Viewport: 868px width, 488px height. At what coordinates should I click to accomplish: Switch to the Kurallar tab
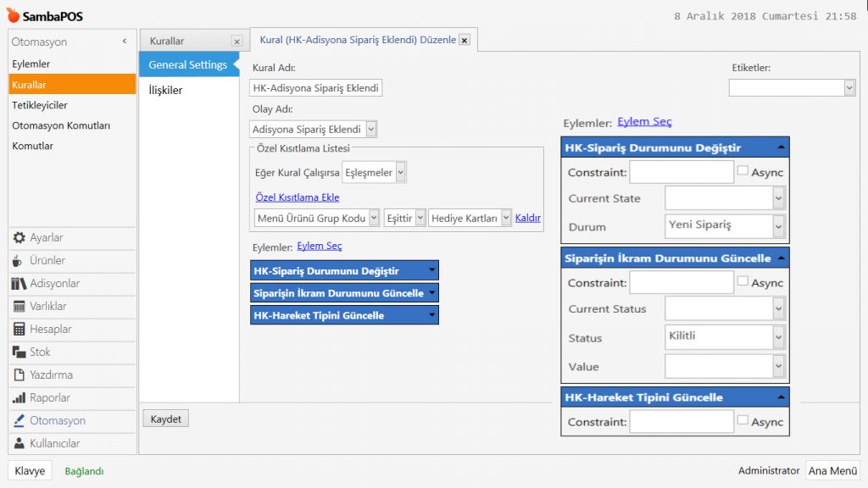tap(168, 41)
